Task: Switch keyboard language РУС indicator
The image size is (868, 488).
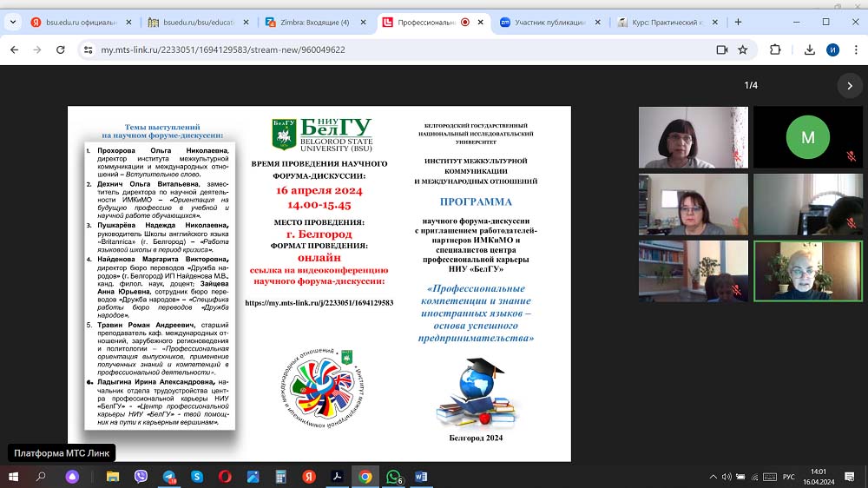Action: [x=788, y=477]
